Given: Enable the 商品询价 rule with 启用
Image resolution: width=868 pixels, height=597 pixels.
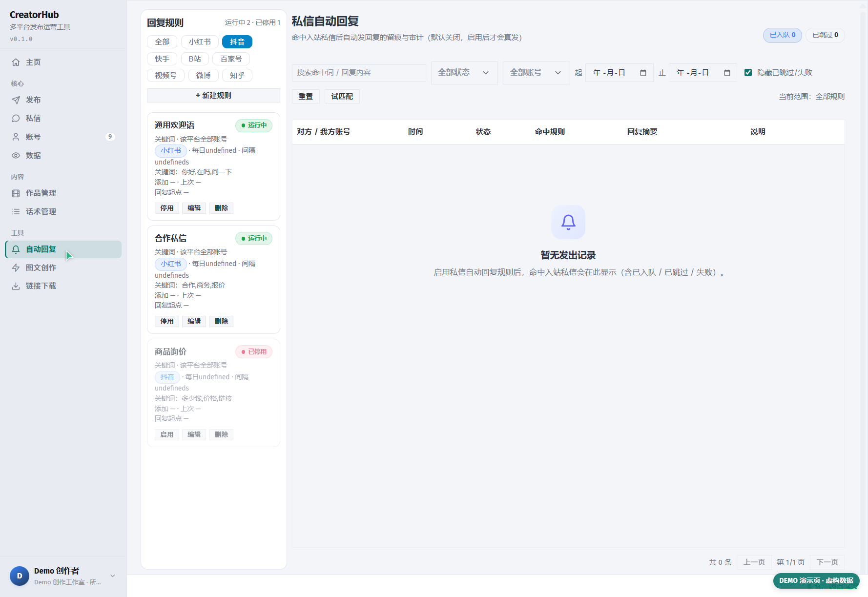Looking at the screenshot, I should point(167,434).
